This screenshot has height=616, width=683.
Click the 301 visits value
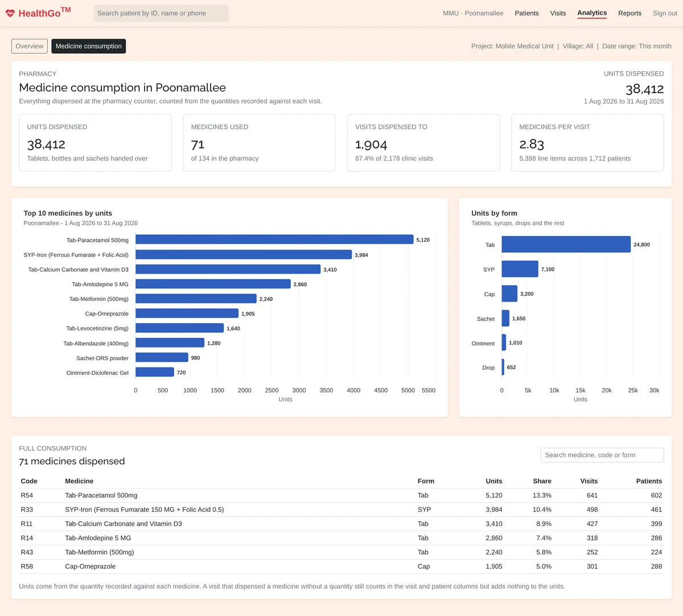(592, 567)
